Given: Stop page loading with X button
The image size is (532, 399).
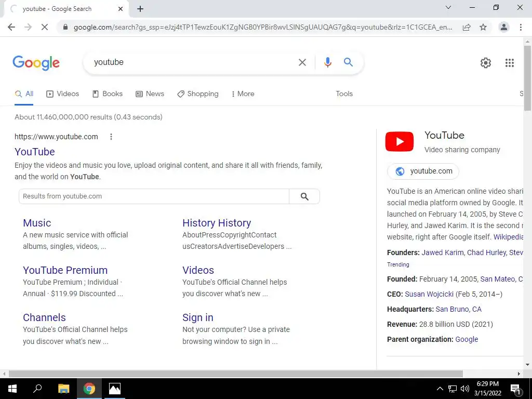Looking at the screenshot, I should [45, 27].
